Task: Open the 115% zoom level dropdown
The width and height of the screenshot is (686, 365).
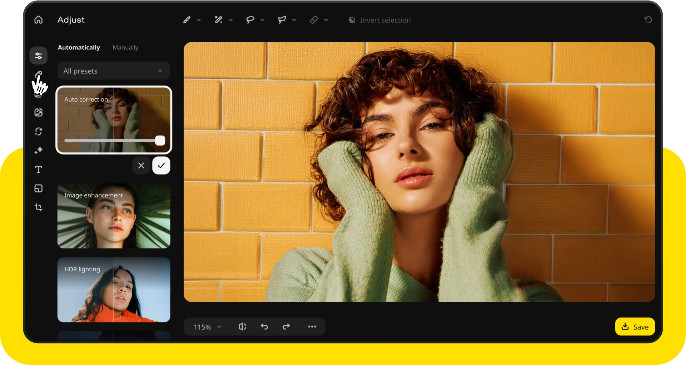Action: pyautogui.click(x=207, y=327)
